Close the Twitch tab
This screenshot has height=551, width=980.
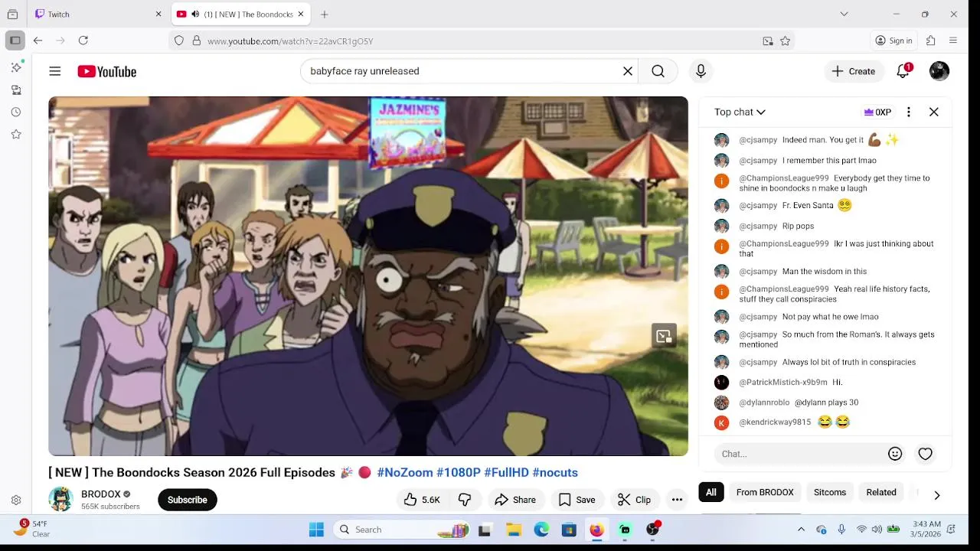[x=158, y=14]
